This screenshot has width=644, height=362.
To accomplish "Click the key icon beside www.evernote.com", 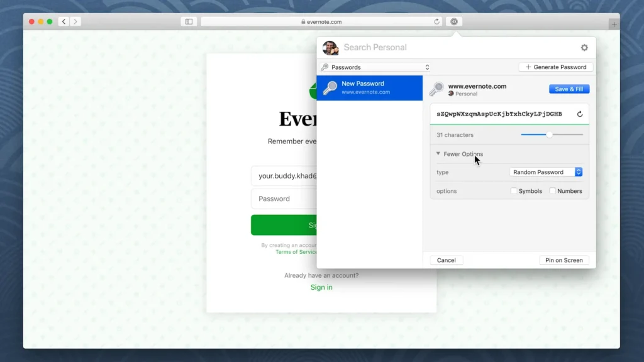I will point(436,89).
